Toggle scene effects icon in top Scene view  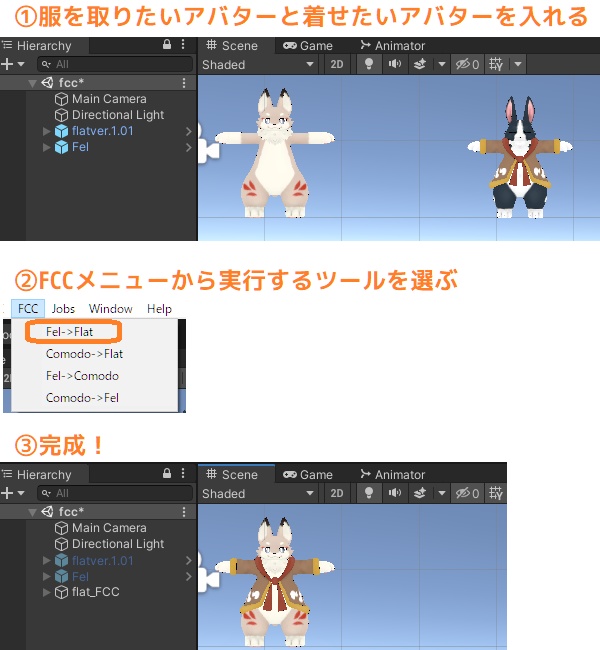[420, 64]
